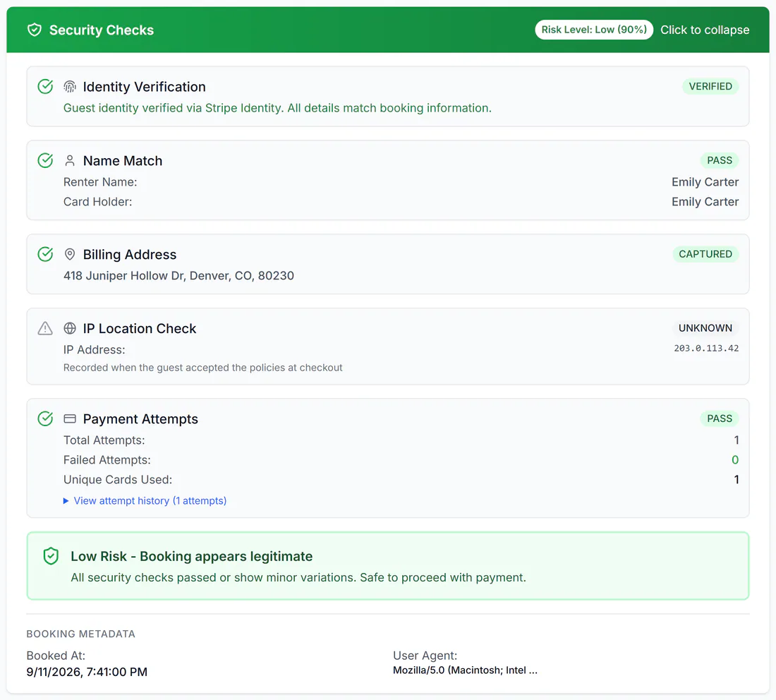Expand View attempt history (1 attempts)
The image size is (776, 700).
coord(145,501)
